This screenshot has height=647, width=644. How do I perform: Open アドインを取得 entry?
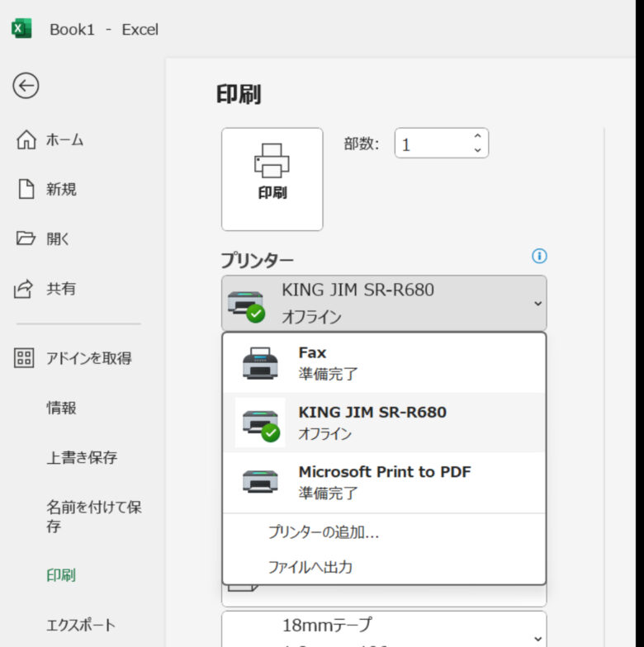coord(89,358)
